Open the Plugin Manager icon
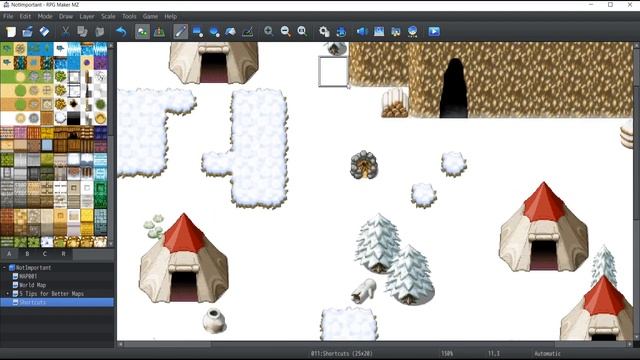Screen dimensions: 640x360 tap(341, 31)
